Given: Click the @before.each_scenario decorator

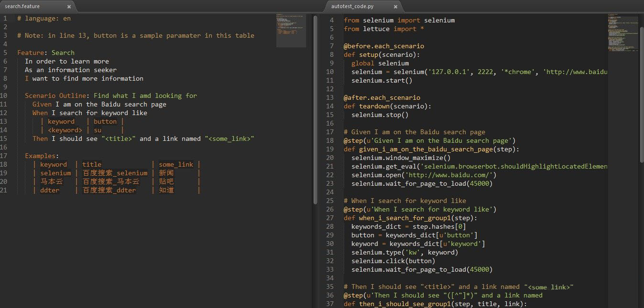Looking at the screenshot, I should coord(383,46).
